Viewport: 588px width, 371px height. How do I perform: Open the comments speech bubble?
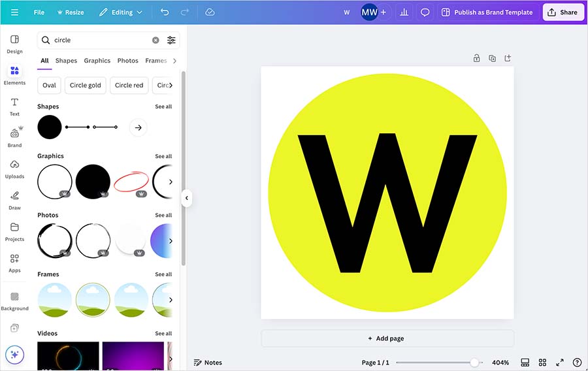click(x=425, y=12)
